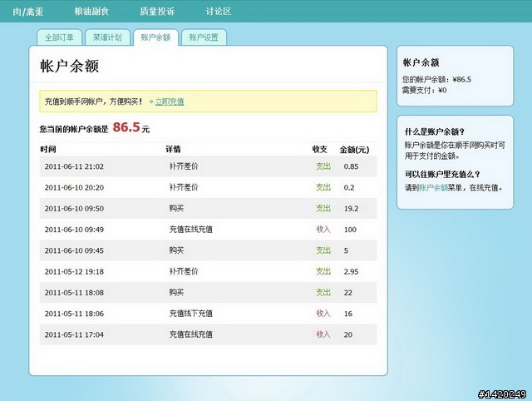Go to 质量投诉 in the top navigation
This screenshot has width=532, height=401.
coord(157,11)
